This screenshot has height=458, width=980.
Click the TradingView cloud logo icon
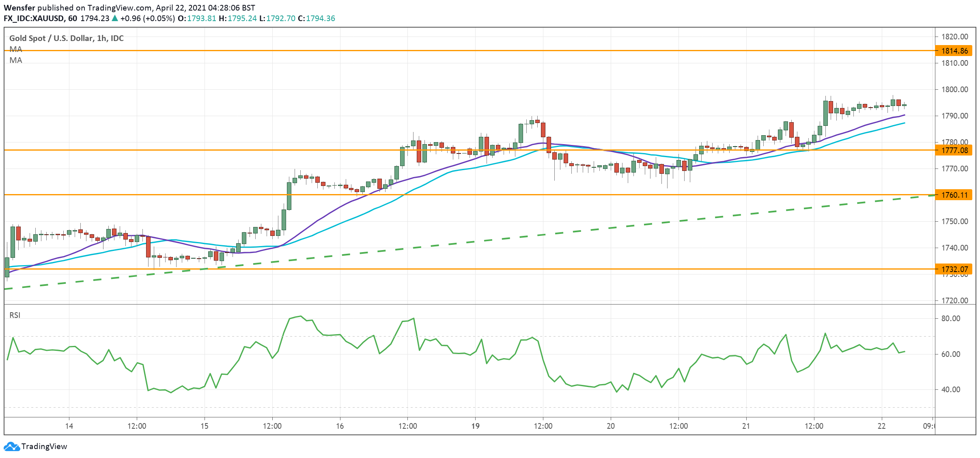[x=11, y=447]
